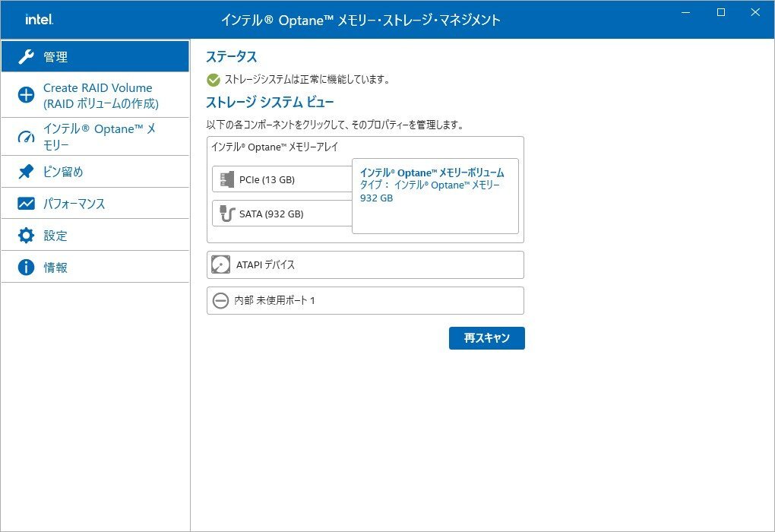The width and height of the screenshot is (775, 532).
Task: Click the speedometer icon for Optane メモリー
Action: pyautogui.click(x=26, y=138)
